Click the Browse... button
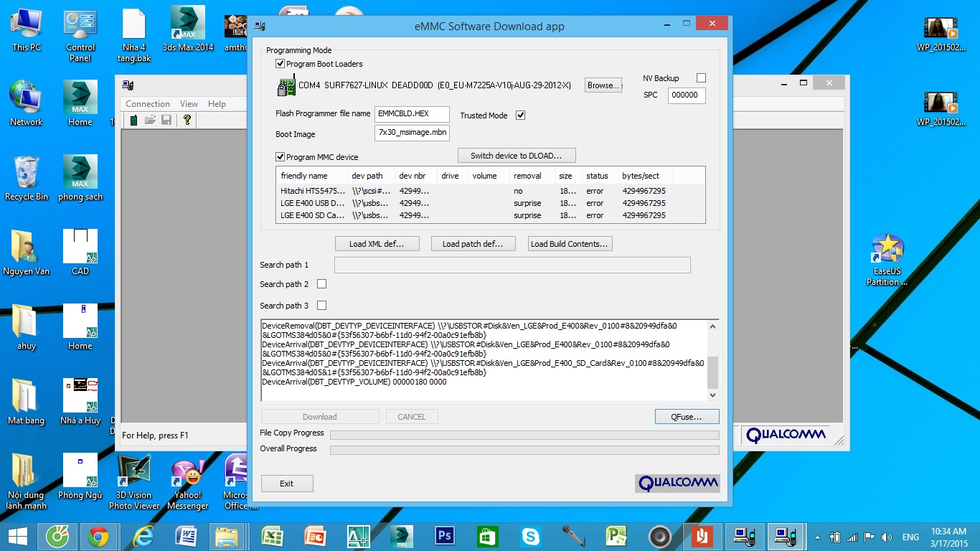The width and height of the screenshot is (980, 551). click(603, 85)
